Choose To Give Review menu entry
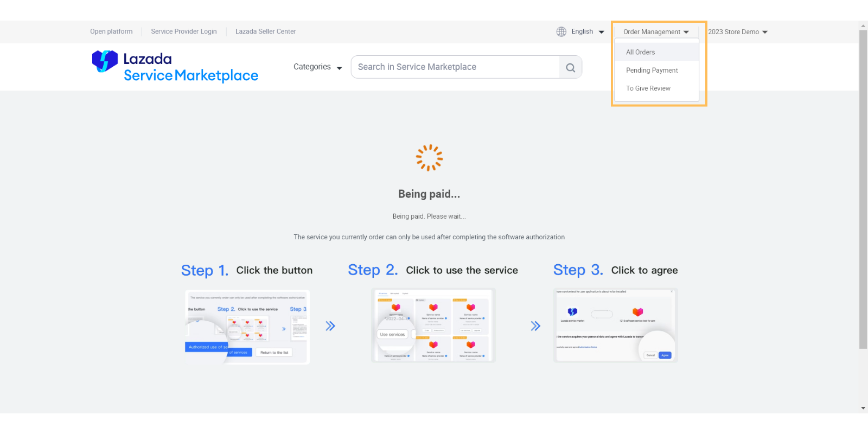 pos(656,88)
